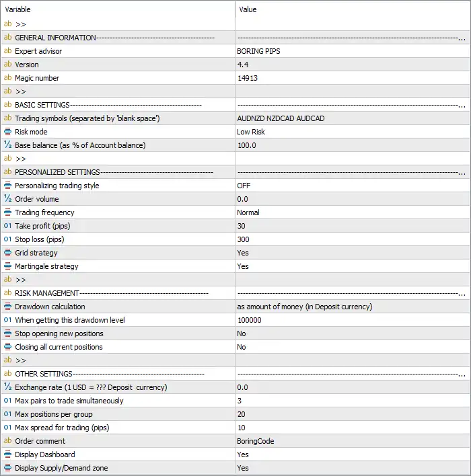Image resolution: width=471 pixels, height=476 pixels.
Task: Edit the Stop loss value 300
Action: tap(353, 239)
